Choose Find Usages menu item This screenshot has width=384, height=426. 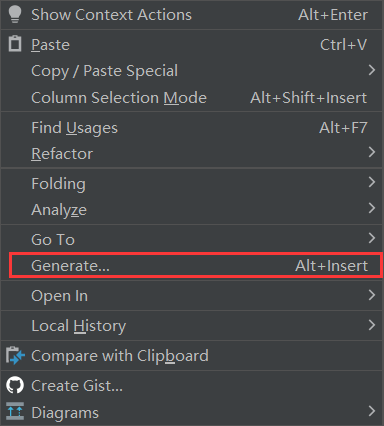[x=192, y=128]
